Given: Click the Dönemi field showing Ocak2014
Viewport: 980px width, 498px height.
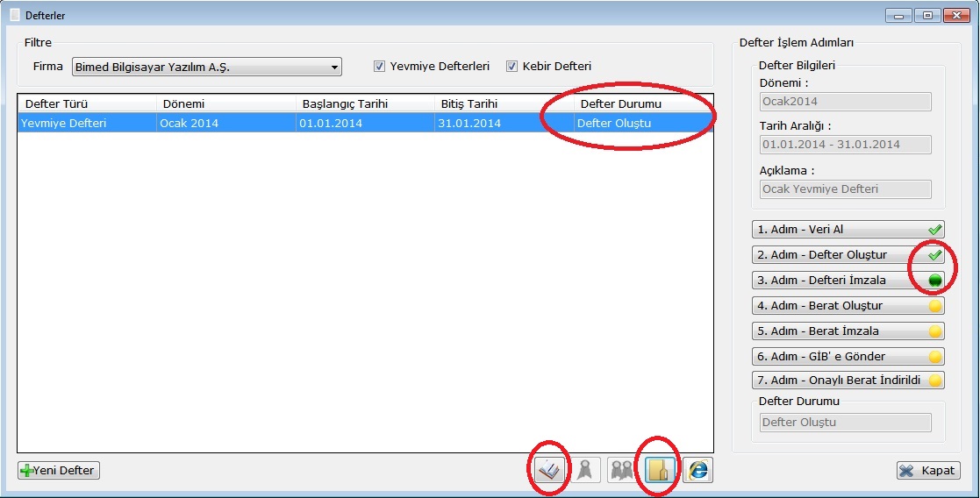Looking at the screenshot, I should pyautogui.click(x=846, y=102).
